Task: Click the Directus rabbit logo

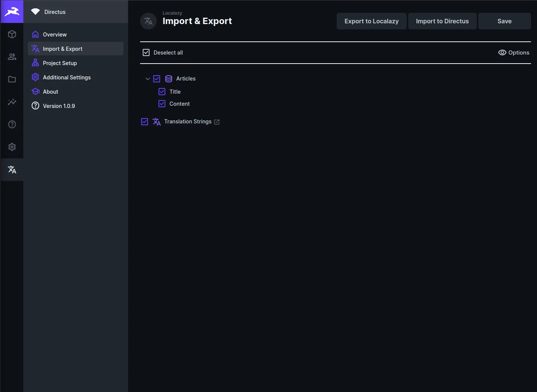Action: (12, 12)
